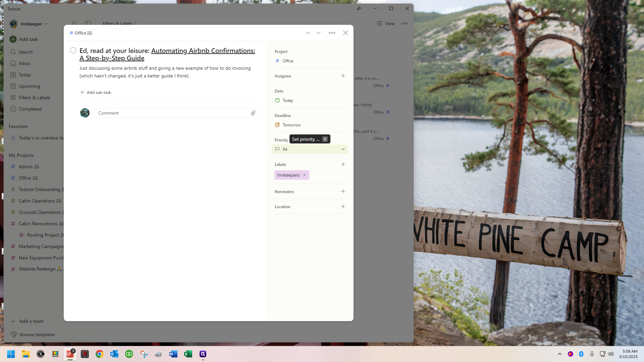Show hidden system tray icons

point(560,354)
